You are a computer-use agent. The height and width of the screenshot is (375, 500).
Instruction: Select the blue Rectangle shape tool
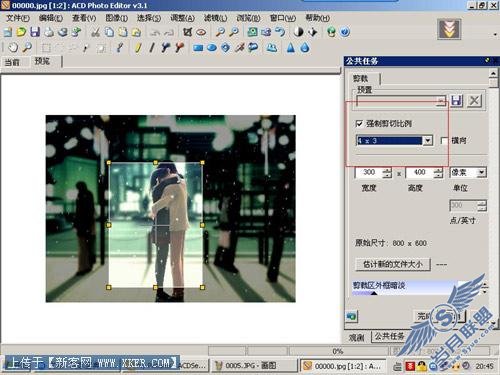[198, 48]
